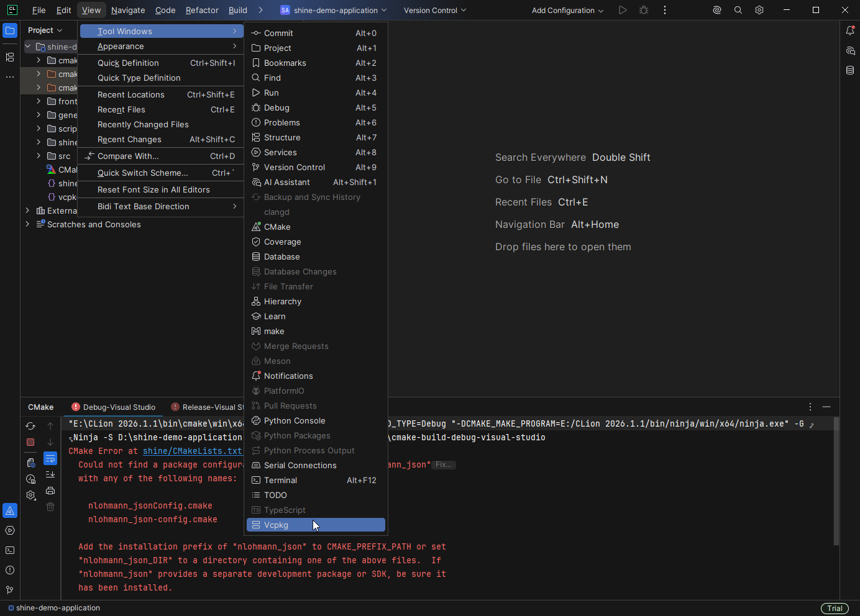860x616 pixels.
Task: Expand the External Libraries node
Action: tap(28, 211)
